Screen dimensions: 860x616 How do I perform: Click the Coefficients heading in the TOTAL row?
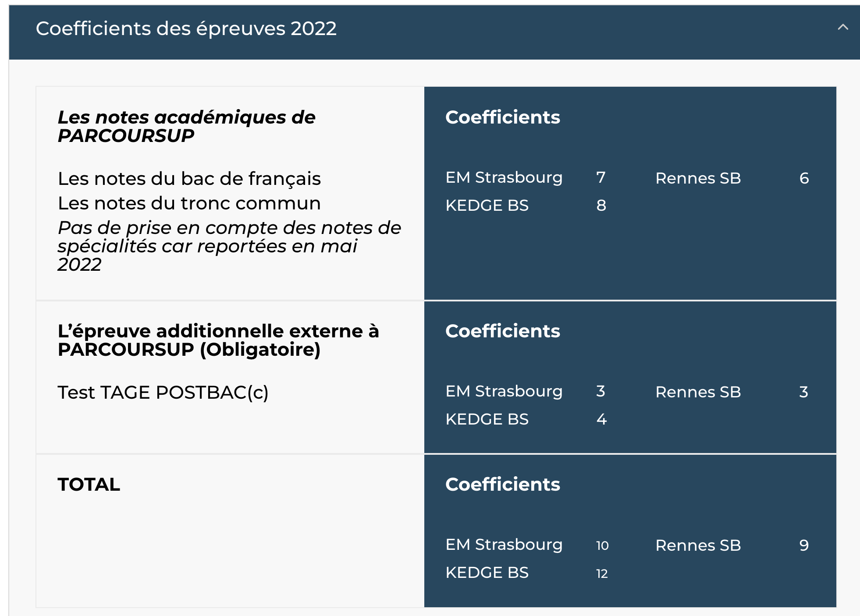pyautogui.click(x=502, y=485)
